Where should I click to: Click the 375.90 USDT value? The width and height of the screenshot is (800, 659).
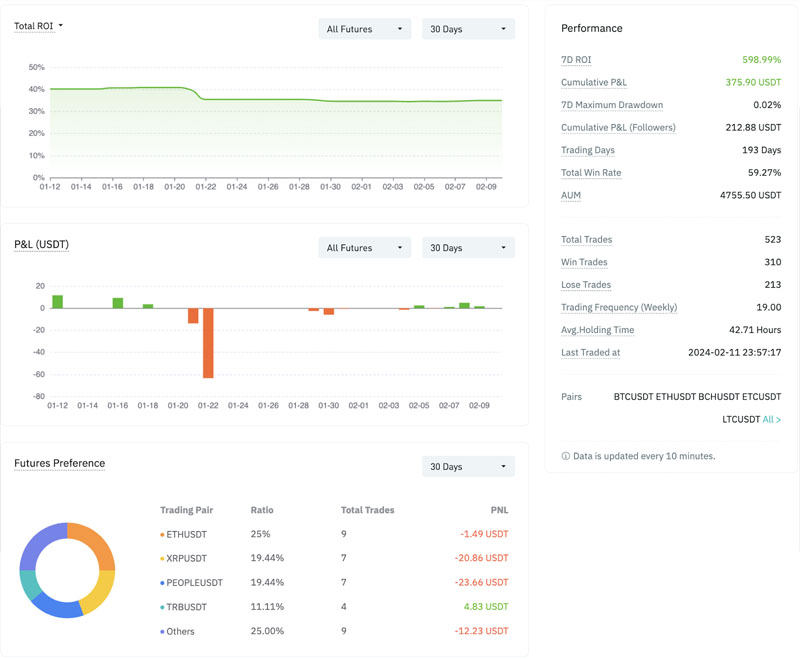tap(753, 82)
